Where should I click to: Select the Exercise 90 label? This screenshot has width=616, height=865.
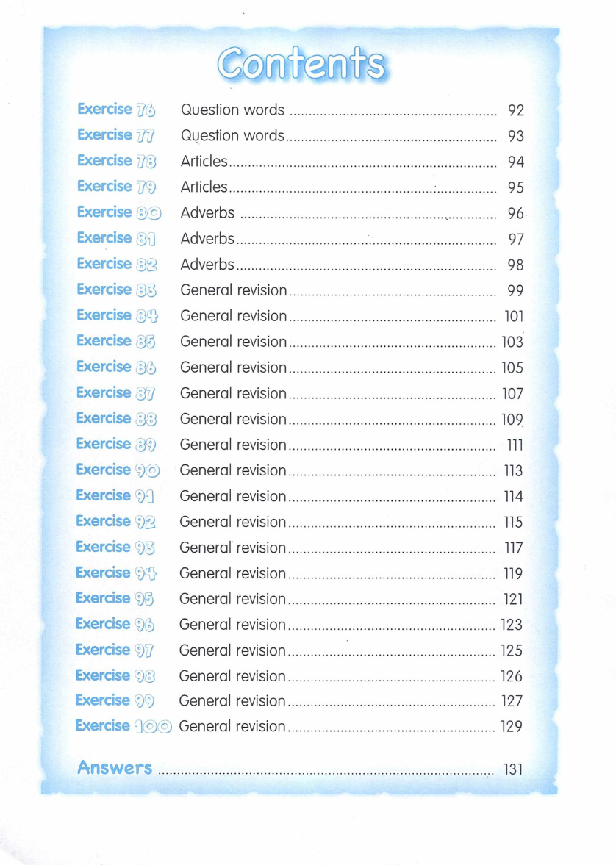pos(118,470)
